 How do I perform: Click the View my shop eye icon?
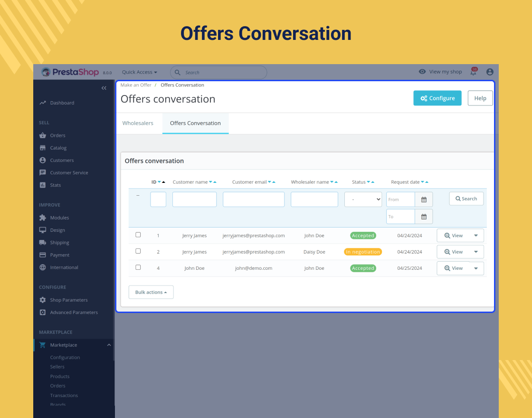coord(422,72)
